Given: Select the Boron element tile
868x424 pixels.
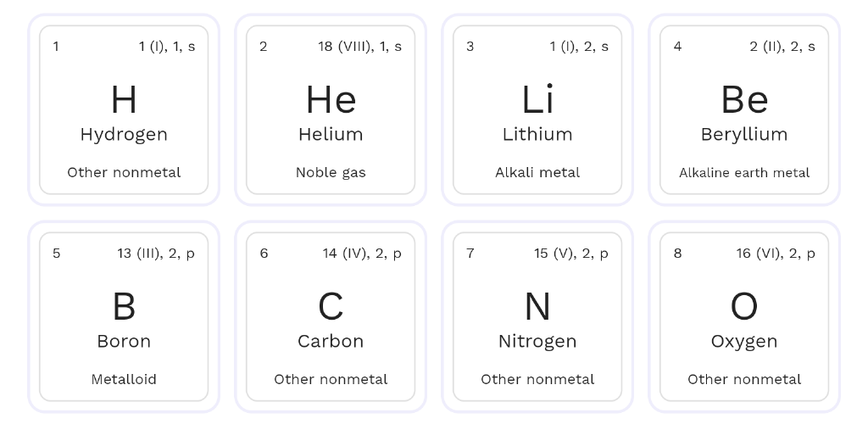Looking at the screenshot, I should click(x=124, y=316).
